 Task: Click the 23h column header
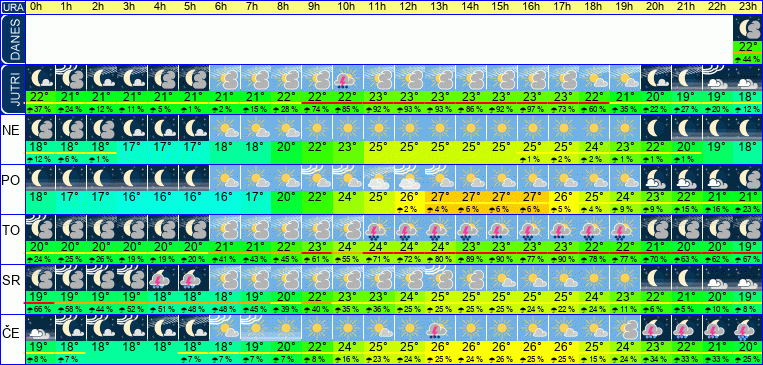point(747,7)
